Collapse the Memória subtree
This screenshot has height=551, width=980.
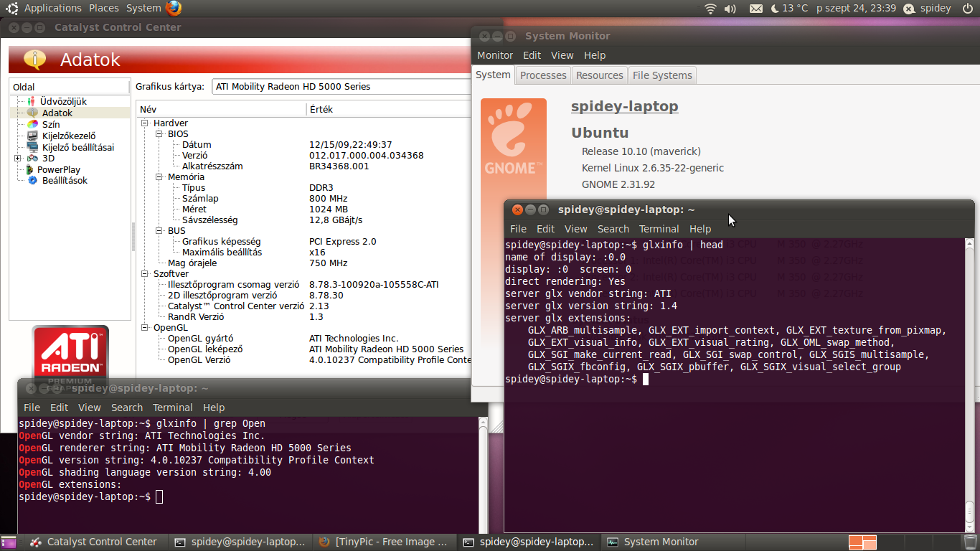pos(159,176)
